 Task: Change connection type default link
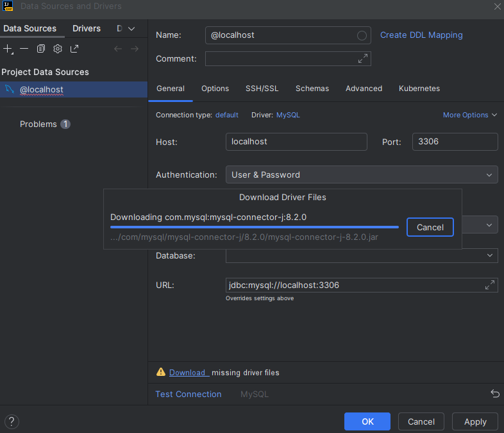click(x=227, y=115)
